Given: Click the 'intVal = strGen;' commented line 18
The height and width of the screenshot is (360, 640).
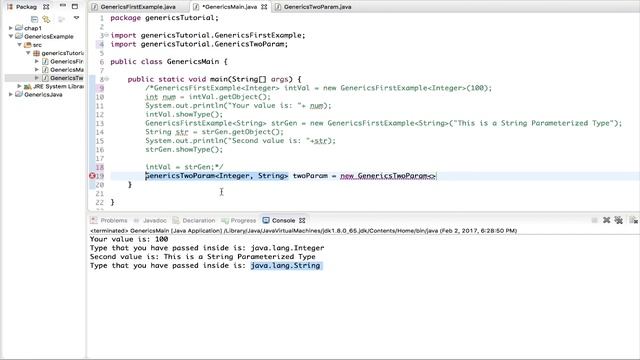Looking at the screenshot, I should pyautogui.click(x=184, y=167).
